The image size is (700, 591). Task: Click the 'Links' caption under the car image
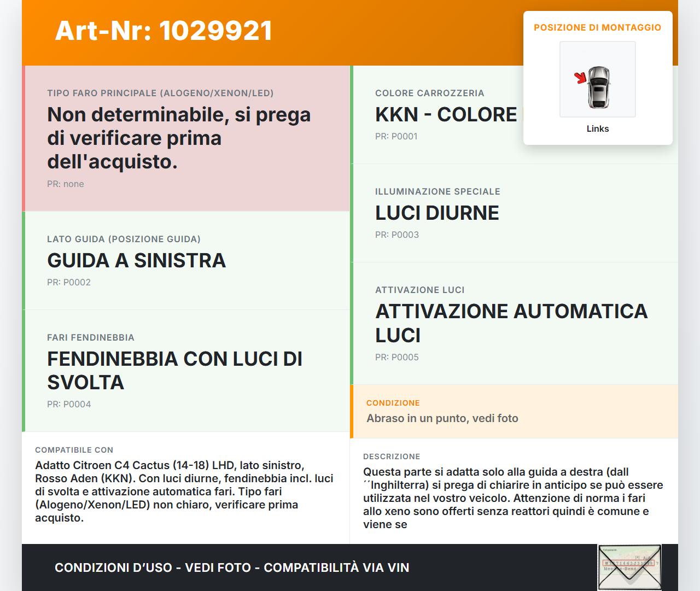pos(597,128)
